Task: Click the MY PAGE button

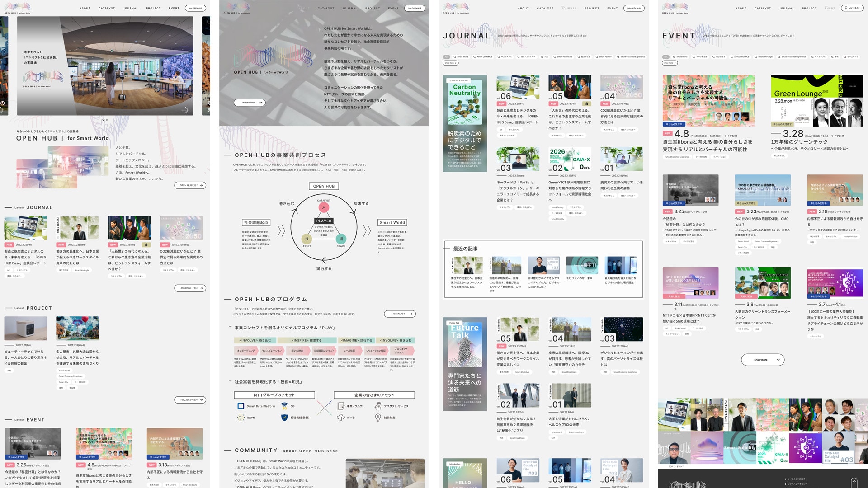Action: coord(852,8)
